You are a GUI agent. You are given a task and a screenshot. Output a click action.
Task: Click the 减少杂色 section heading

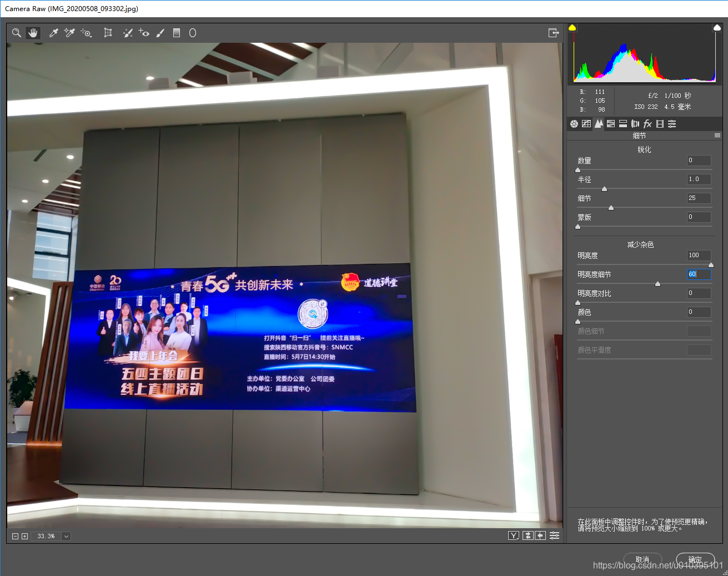click(x=640, y=244)
